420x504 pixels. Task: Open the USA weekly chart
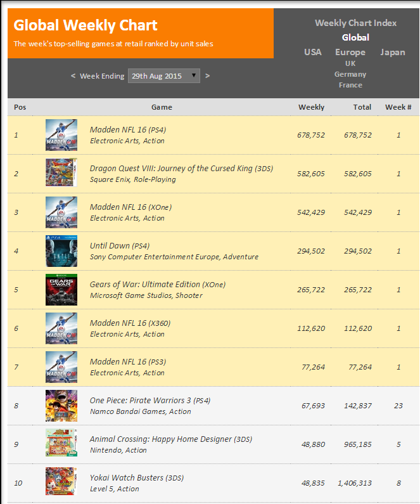[313, 52]
